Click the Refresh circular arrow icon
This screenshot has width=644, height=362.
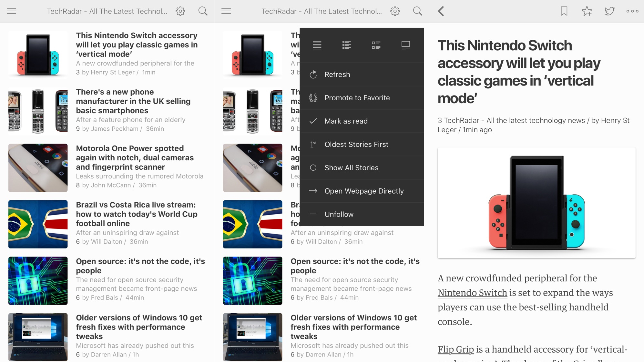[x=313, y=75]
